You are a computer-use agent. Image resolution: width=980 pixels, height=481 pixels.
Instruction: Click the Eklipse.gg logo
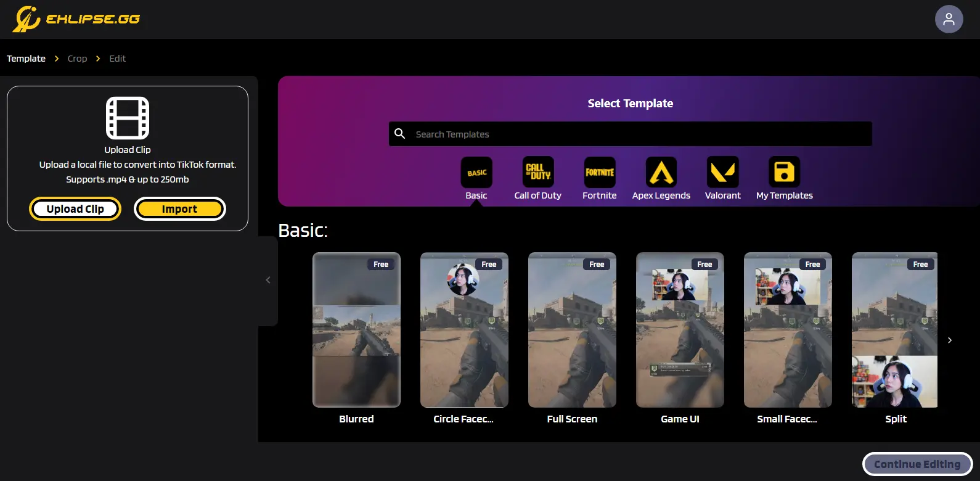(76, 19)
